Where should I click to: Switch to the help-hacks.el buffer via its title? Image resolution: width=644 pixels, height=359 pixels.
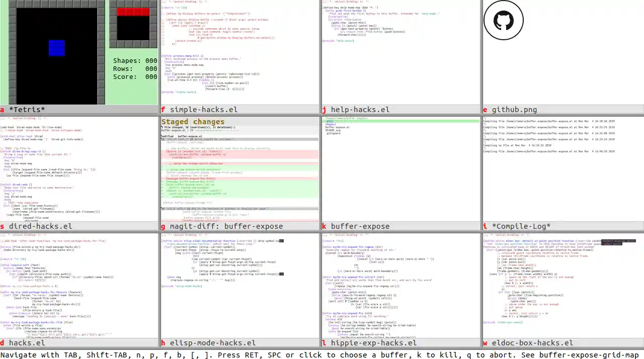click(x=360, y=110)
